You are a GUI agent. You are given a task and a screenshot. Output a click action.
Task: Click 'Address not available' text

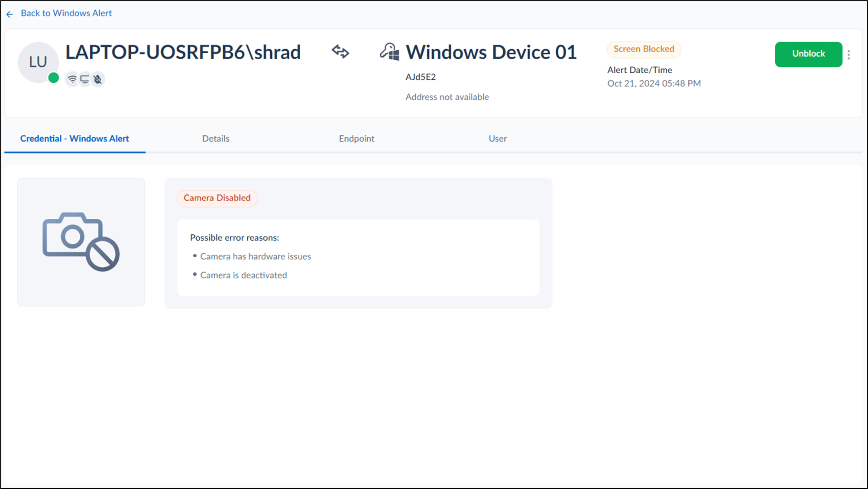(x=447, y=97)
